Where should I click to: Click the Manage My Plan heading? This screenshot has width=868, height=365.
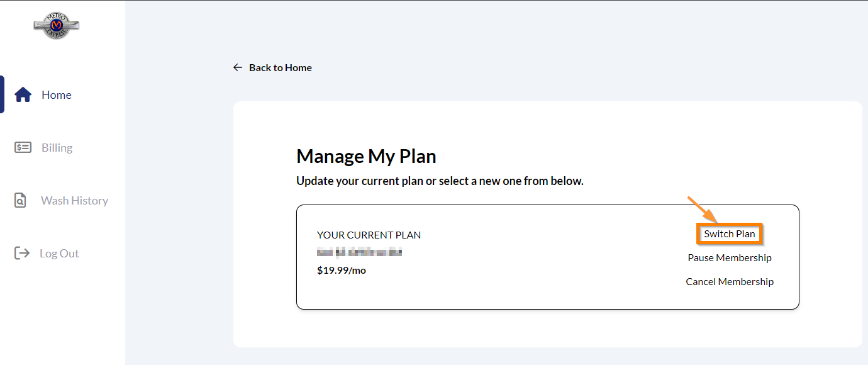[366, 156]
